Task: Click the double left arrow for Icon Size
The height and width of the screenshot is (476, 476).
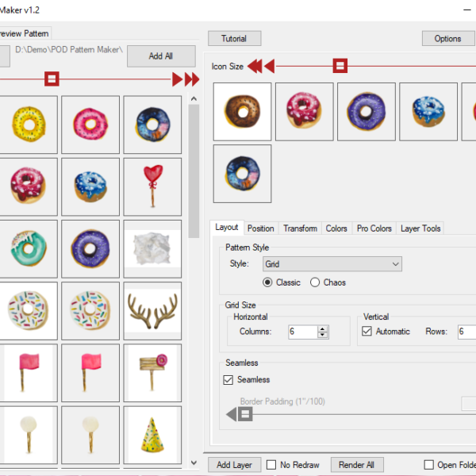Action: click(255, 66)
